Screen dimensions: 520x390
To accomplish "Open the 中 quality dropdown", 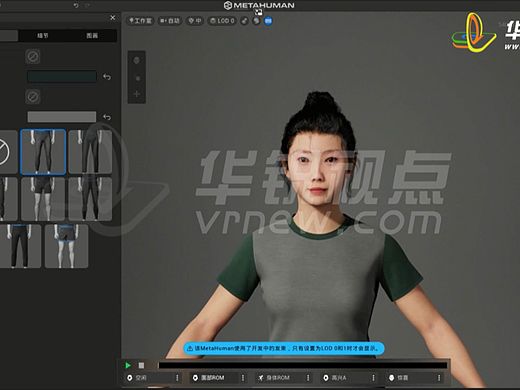I will 195,21.
